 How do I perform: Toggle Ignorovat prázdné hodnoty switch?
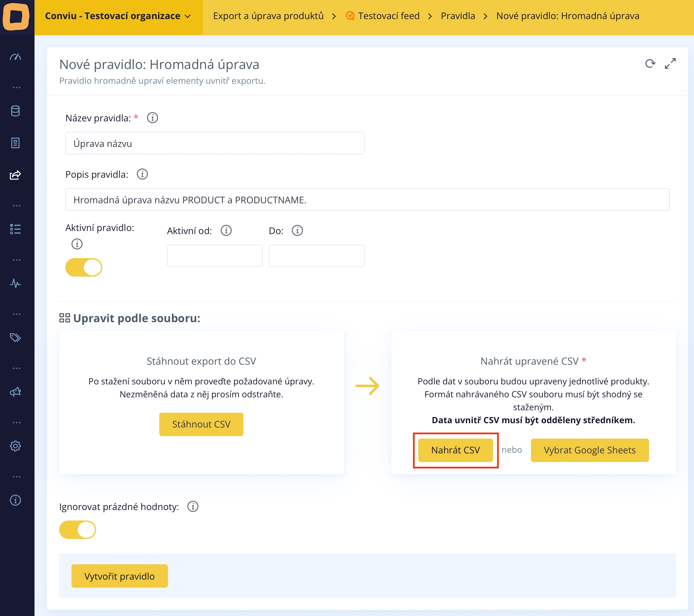tap(78, 530)
